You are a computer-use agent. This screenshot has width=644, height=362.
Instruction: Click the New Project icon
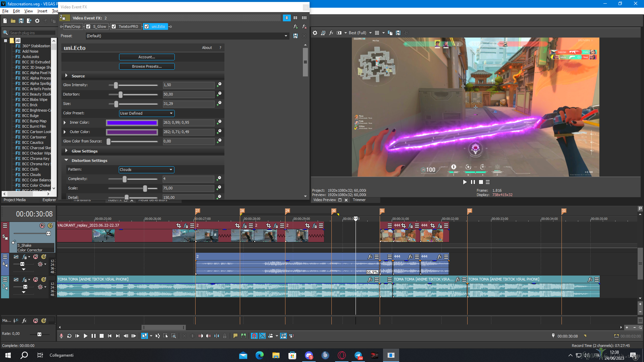(5, 21)
